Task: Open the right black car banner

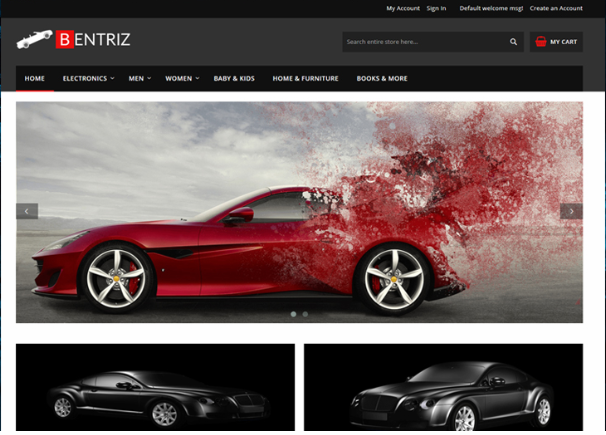Action: point(443,387)
